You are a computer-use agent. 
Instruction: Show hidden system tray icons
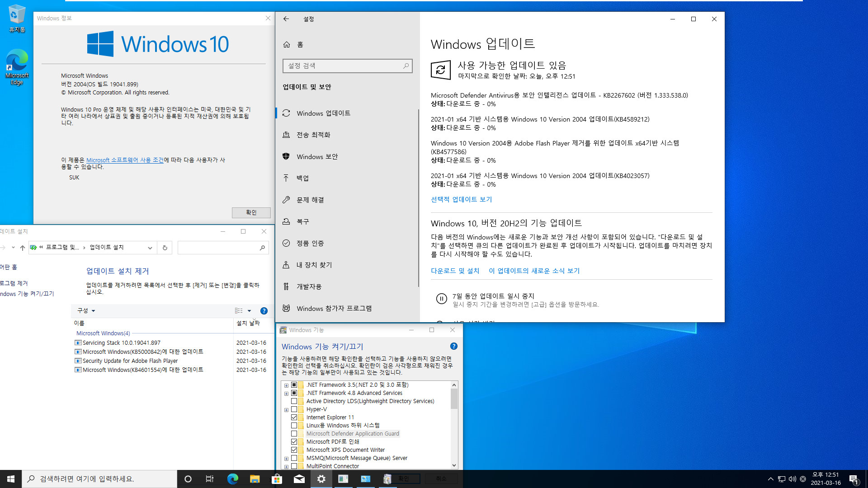click(x=770, y=479)
